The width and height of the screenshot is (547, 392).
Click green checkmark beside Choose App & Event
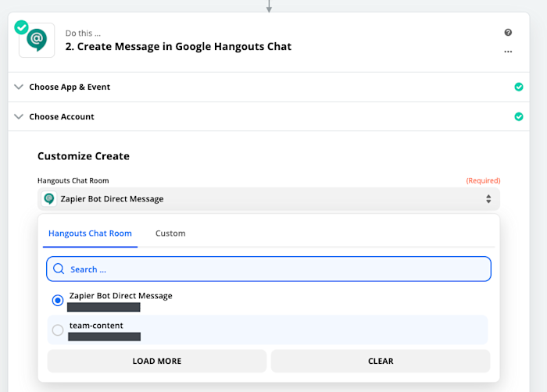(519, 87)
